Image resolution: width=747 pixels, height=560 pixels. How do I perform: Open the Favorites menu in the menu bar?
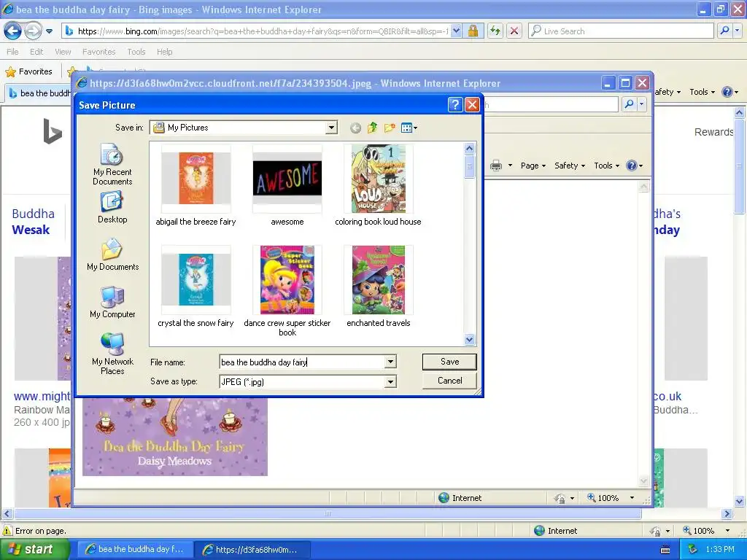(98, 52)
